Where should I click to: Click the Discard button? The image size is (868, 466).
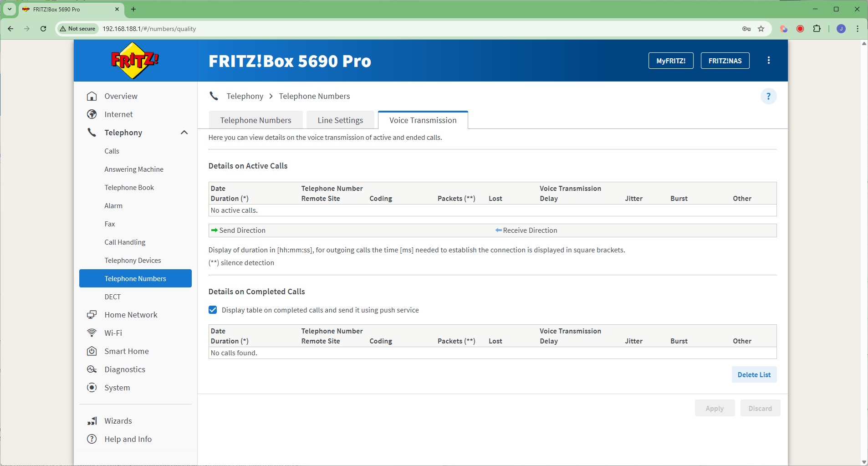pos(760,408)
